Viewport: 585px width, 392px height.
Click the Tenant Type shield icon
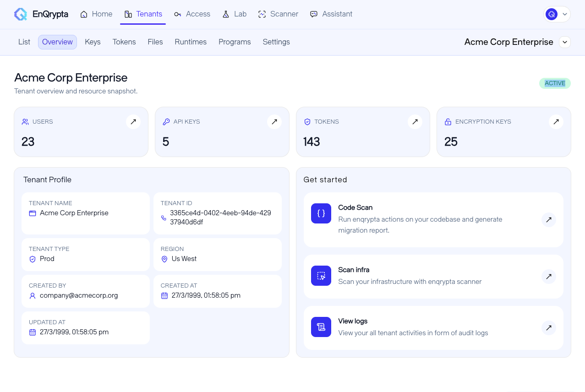[x=33, y=259]
